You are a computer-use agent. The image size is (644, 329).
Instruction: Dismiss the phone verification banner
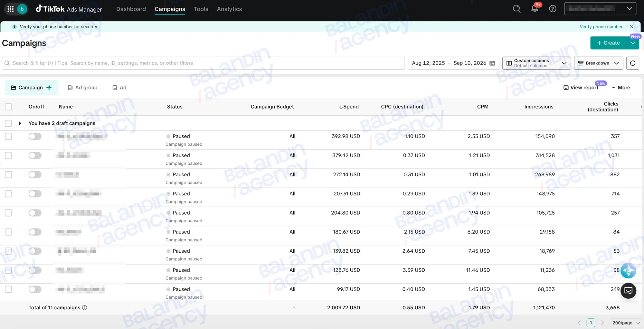632,27
